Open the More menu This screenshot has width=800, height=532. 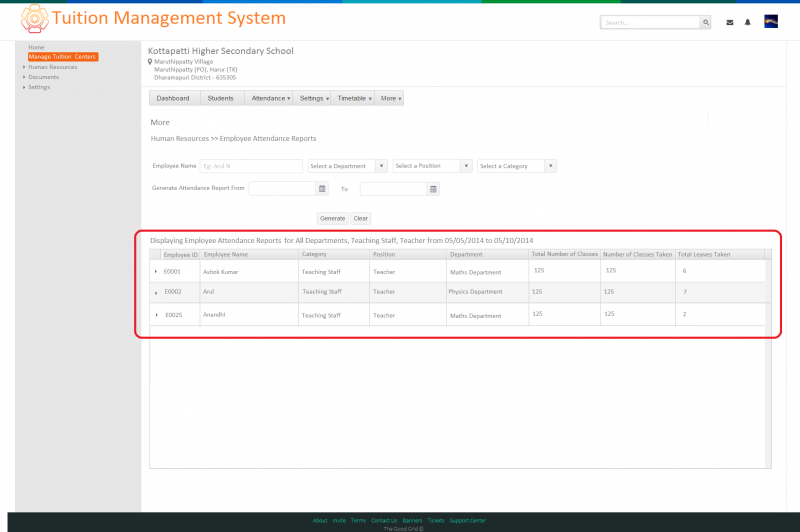[390, 98]
